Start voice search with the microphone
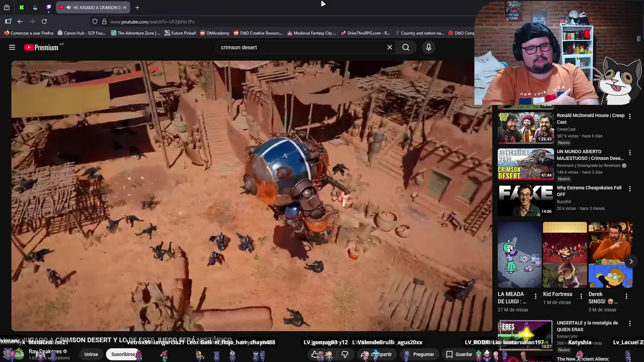The width and height of the screenshot is (644, 362). tap(429, 47)
